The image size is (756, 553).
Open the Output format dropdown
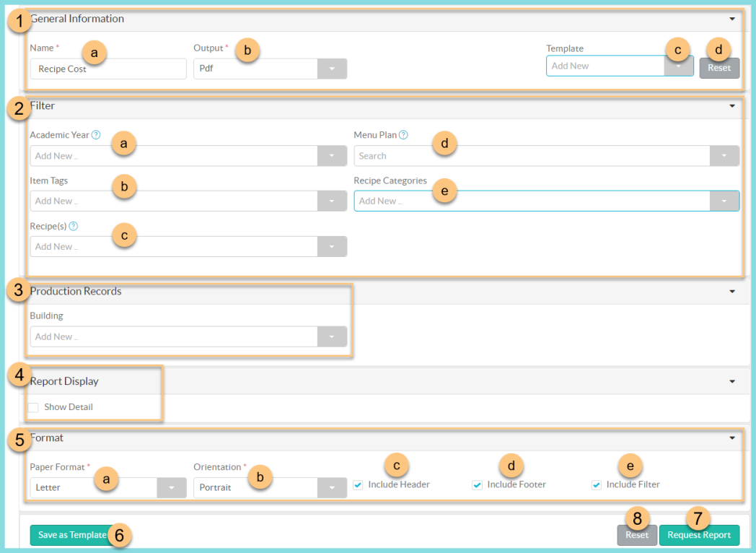click(x=332, y=69)
